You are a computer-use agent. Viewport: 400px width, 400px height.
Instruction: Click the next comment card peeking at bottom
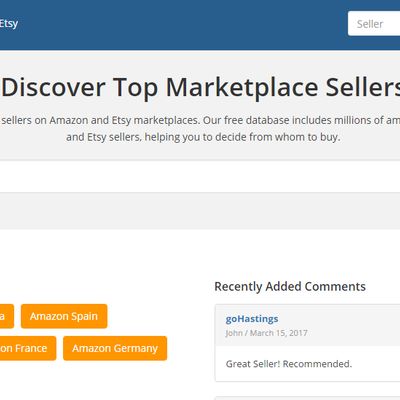307,398
